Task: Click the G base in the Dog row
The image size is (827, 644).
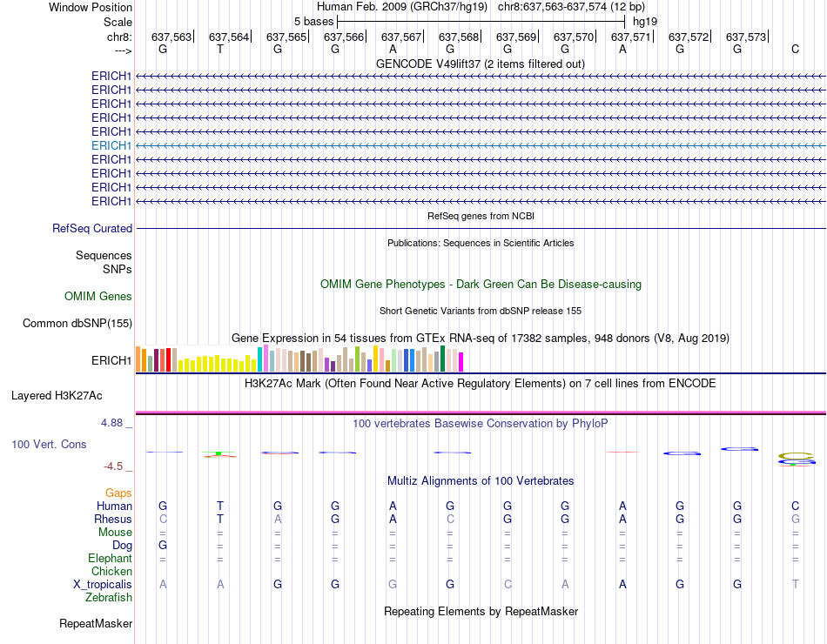Action: [x=163, y=545]
